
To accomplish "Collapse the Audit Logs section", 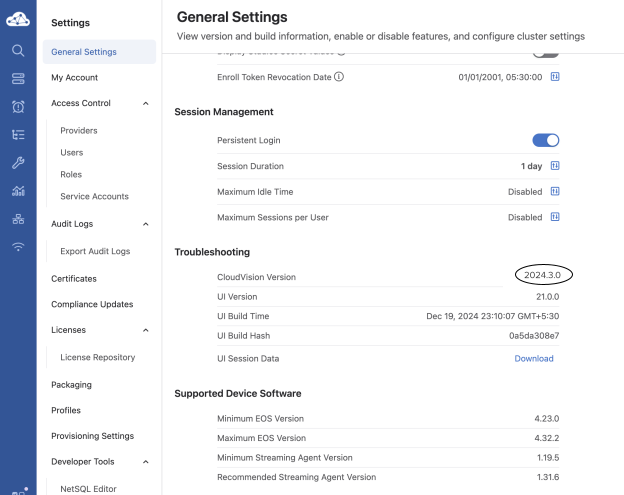I will pyautogui.click(x=146, y=224).
